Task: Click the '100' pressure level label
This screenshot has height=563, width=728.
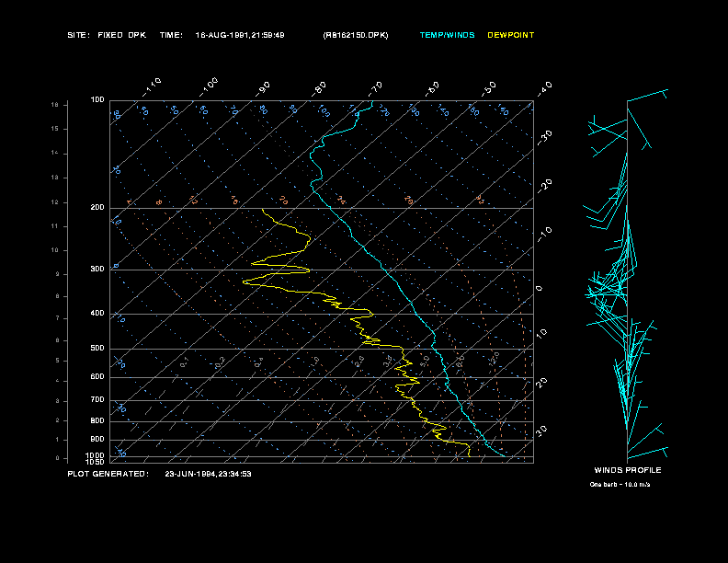Action: (x=97, y=100)
